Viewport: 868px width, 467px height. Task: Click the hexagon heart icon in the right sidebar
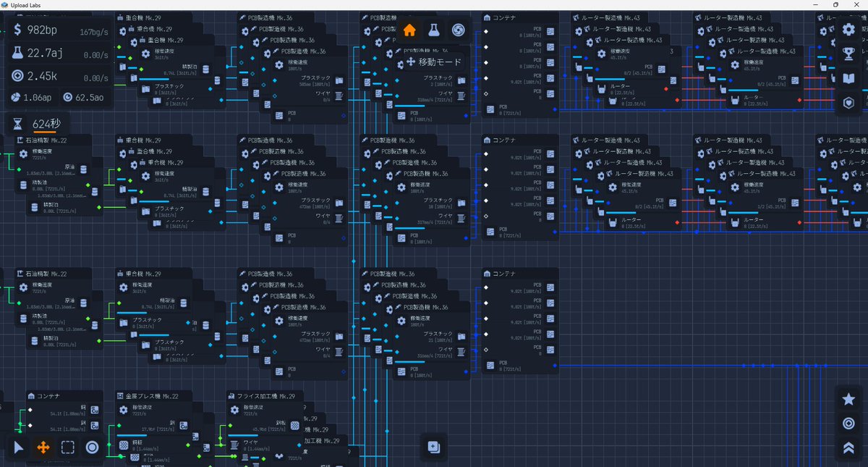click(849, 104)
